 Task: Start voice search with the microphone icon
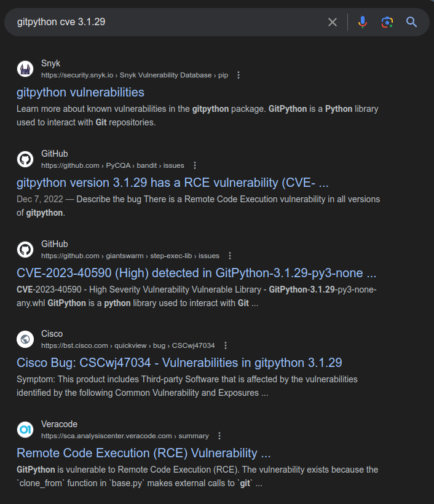tap(363, 22)
